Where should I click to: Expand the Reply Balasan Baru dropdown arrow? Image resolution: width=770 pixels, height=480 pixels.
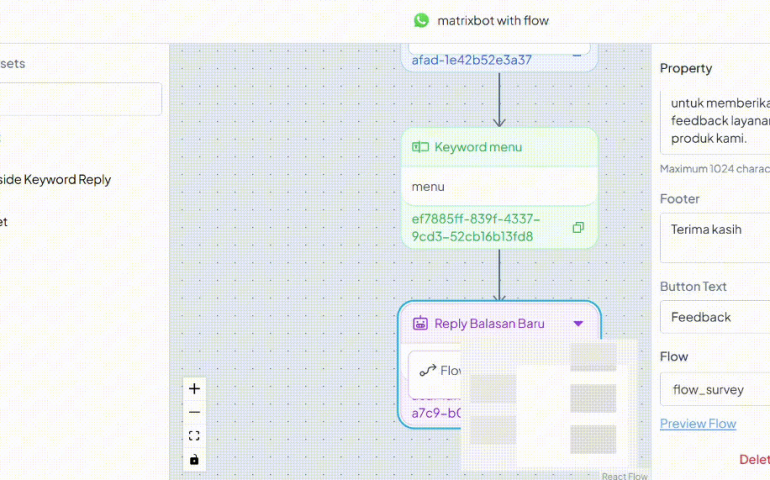578,324
